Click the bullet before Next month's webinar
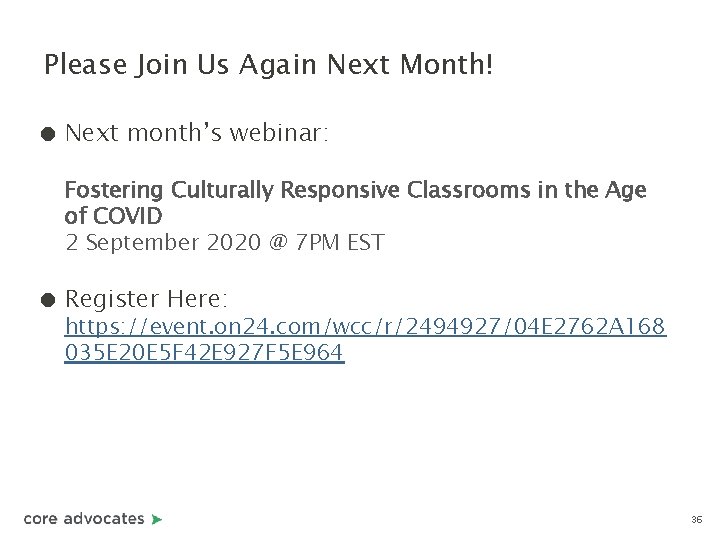Screen dimensions: 720x540 (x=48, y=132)
